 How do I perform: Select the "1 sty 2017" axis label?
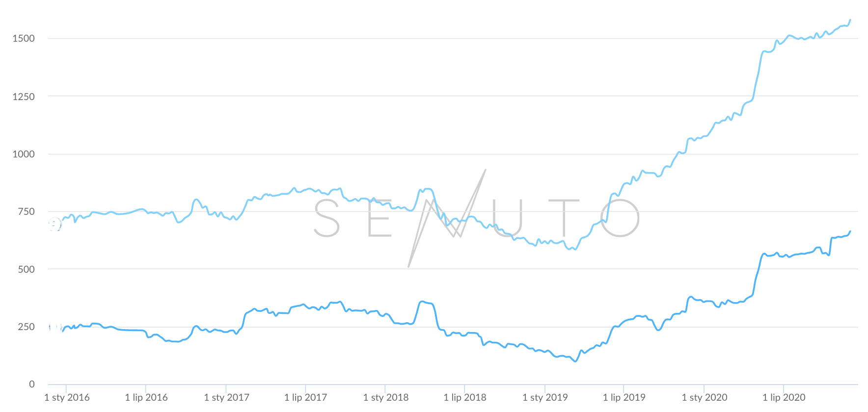226,397
